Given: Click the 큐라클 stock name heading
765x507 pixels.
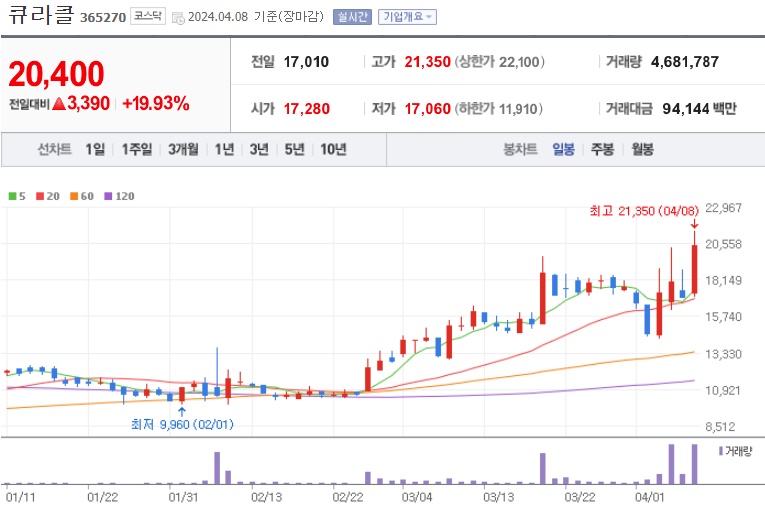Looking at the screenshot, I should click(41, 14).
